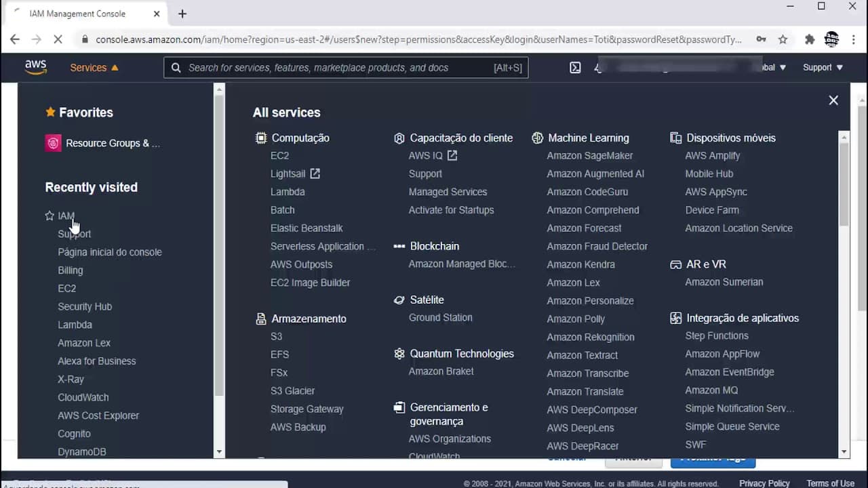Open EC2 under Computação

(279, 155)
